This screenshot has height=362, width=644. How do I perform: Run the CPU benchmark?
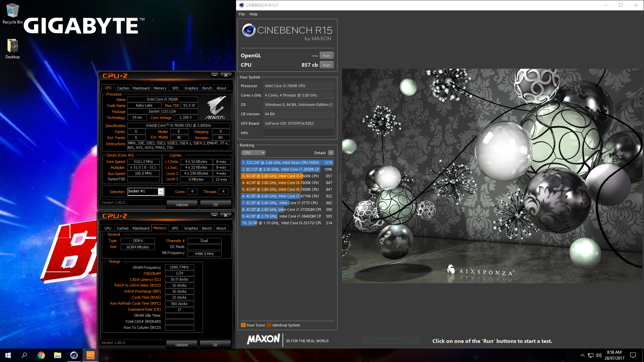click(x=326, y=65)
